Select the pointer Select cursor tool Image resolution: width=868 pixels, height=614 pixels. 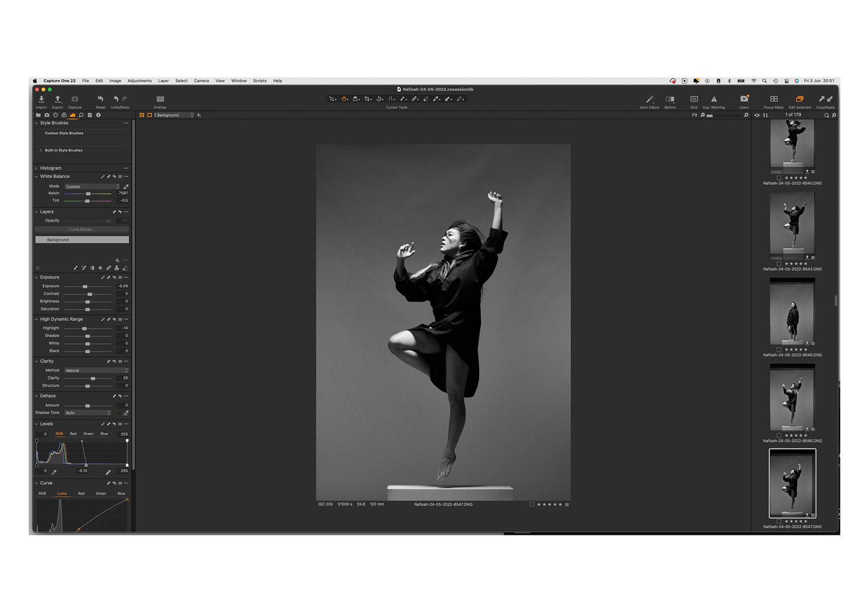(332, 99)
